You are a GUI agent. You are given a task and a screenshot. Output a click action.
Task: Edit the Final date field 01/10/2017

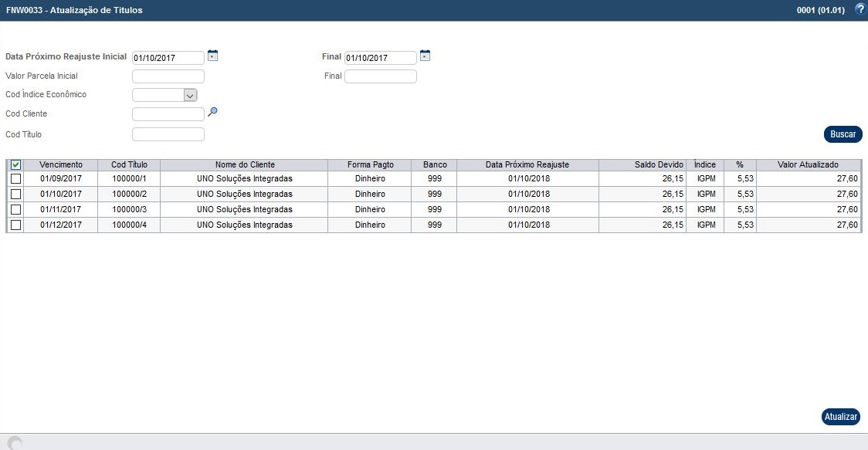[x=380, y=58]
